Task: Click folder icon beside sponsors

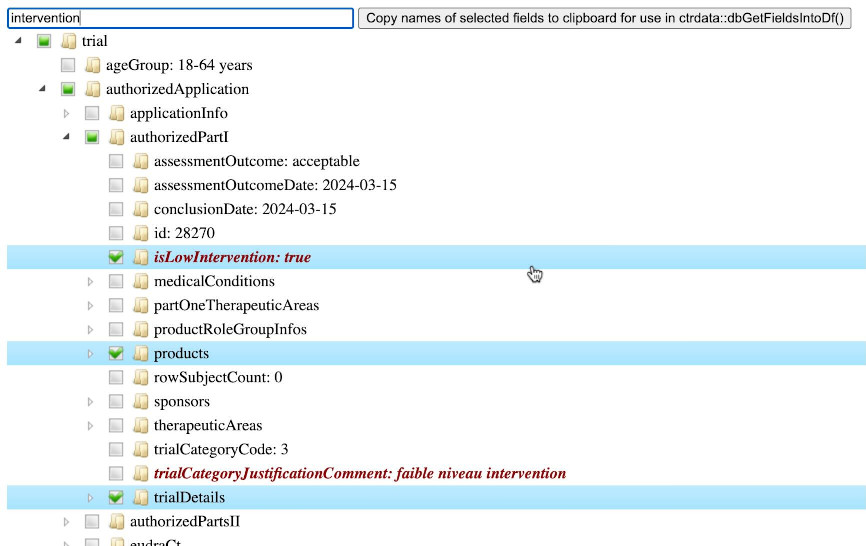Action: 140,401
